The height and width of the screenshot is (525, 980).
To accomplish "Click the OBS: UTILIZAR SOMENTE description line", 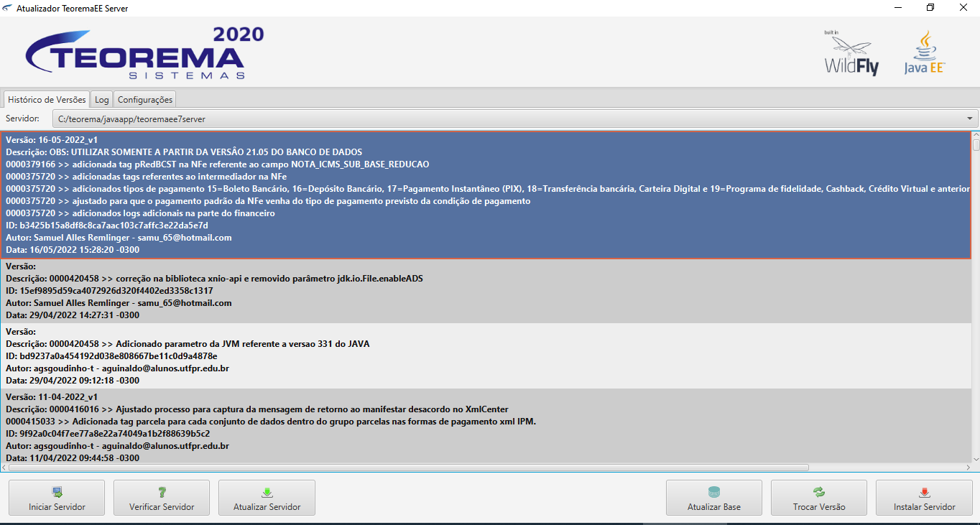I will (184, 152).
